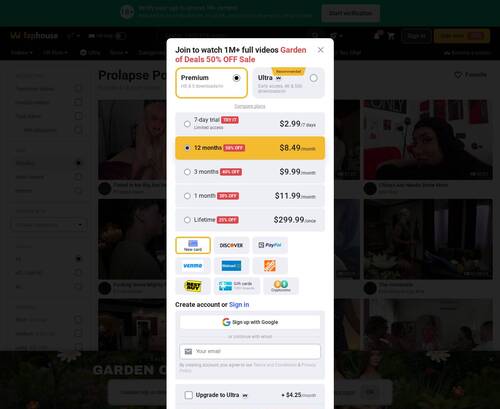Choose the Gift cards payment option
The height and width of the screenshot is (409, 500).
coord(237,286)
